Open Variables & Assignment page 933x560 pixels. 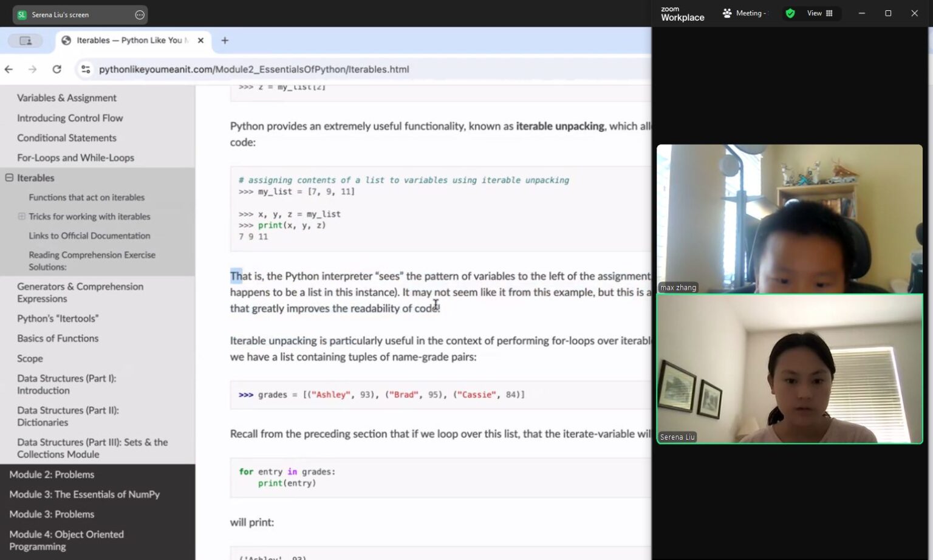(67, 98)
